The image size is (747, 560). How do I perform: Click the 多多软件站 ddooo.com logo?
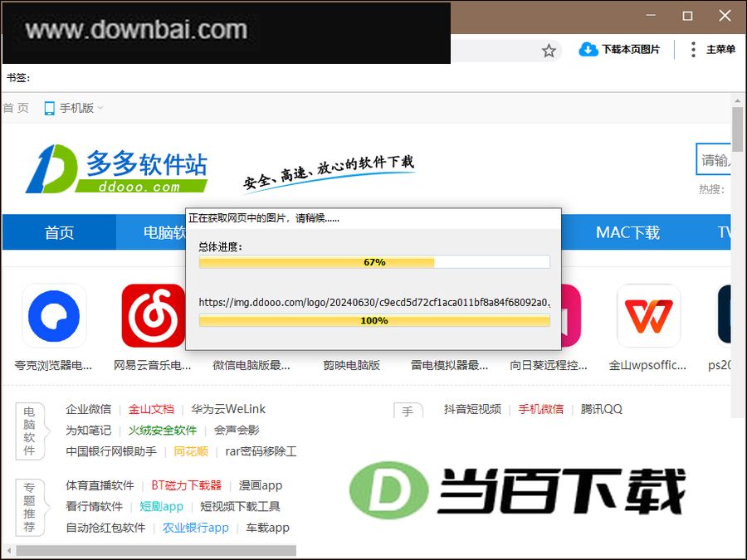[116, 168]
